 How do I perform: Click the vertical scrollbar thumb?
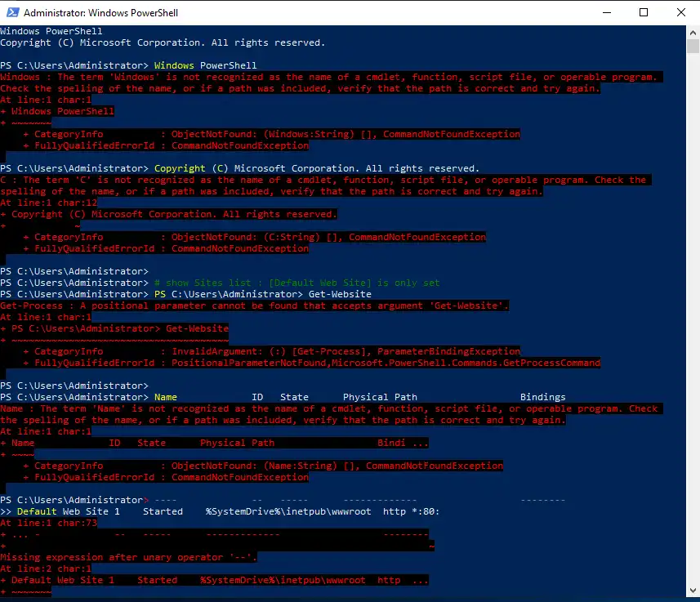693,47
